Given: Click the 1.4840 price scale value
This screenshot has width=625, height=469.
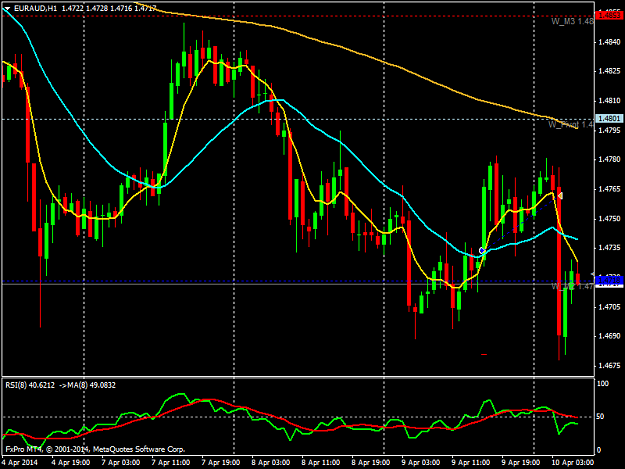Looking at the screenshot, I should pyautogui.click(x=609, y=42).
